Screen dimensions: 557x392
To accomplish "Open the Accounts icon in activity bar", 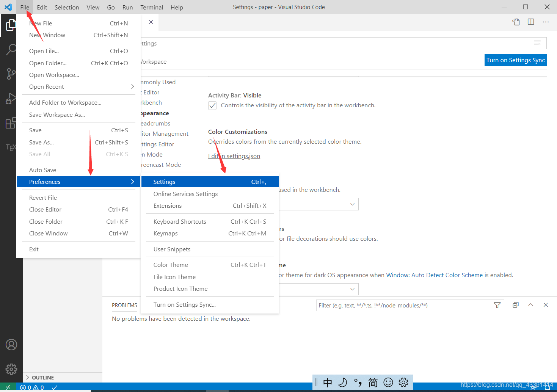I will [11, 345].
